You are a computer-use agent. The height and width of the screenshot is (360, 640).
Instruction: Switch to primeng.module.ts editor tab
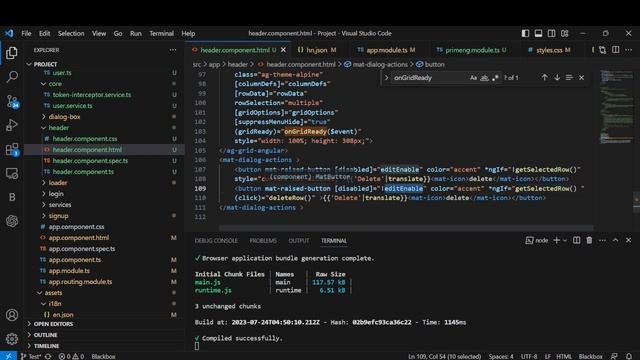(x=471, y=50)
